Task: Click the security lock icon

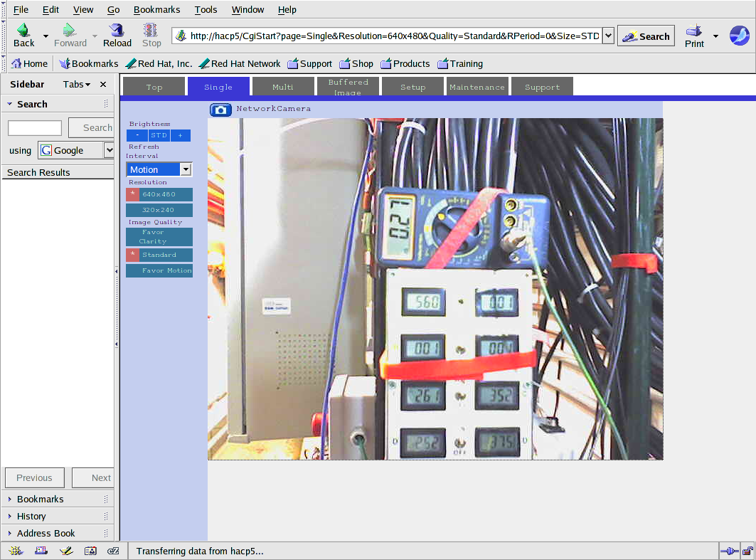Action: [747, 551]
